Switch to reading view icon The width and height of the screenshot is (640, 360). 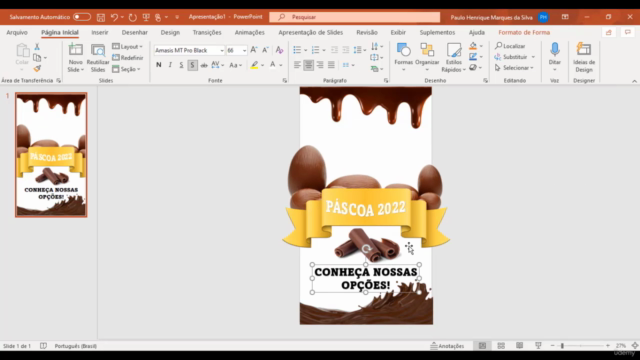point(520,346)
